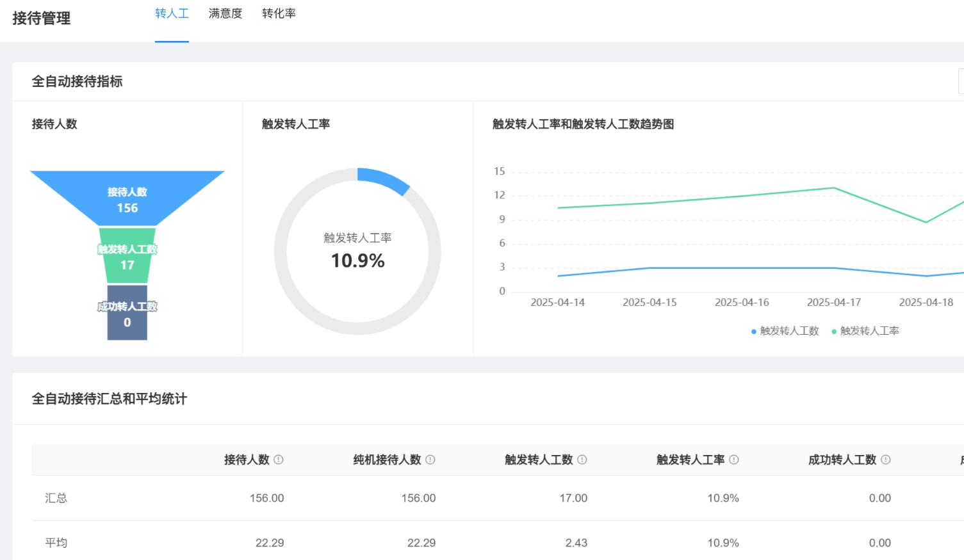This screenshot has height=560, width=964.
Task: Click the blue count line point at 2025-04-15
Action: 649,268
